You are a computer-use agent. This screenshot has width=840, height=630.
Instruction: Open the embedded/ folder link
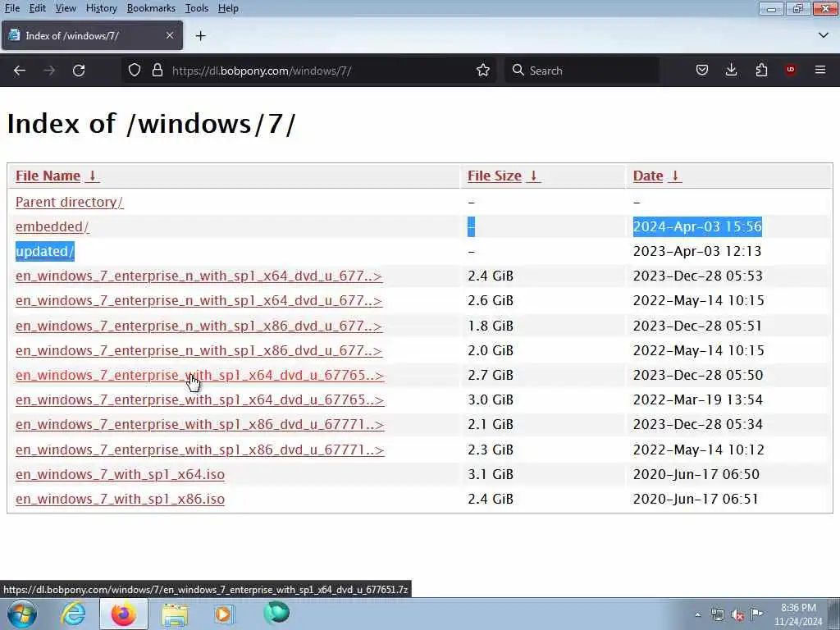52,226
